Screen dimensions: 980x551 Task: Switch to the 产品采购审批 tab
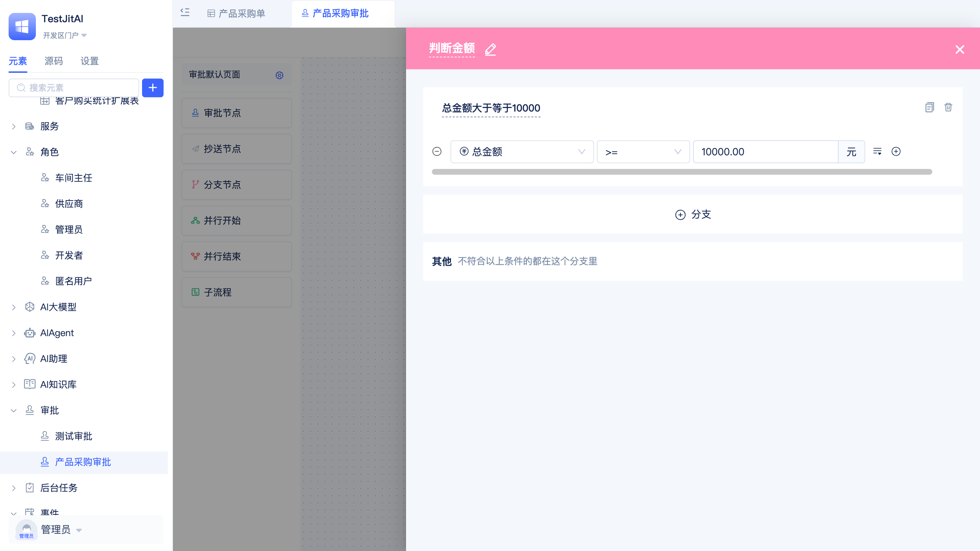pos(335,14)
